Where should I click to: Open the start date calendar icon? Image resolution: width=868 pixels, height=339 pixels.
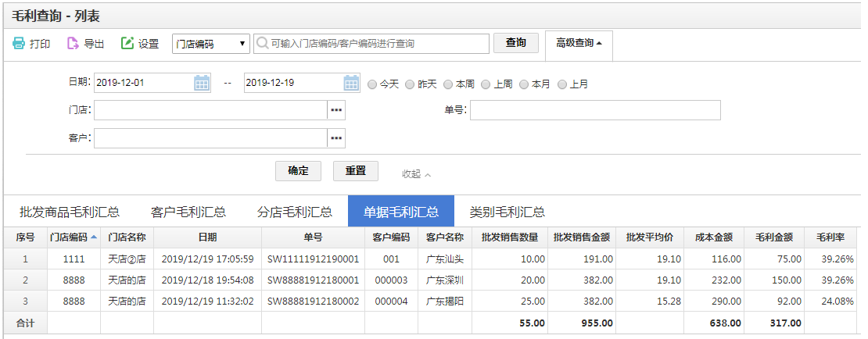coord(202,83)
